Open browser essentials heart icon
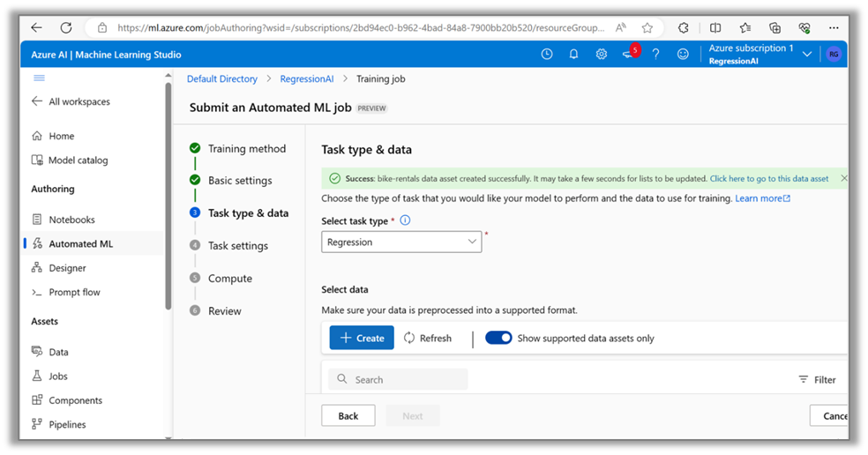The width and height of the screenshot is (868, 455). pos(804,27)
